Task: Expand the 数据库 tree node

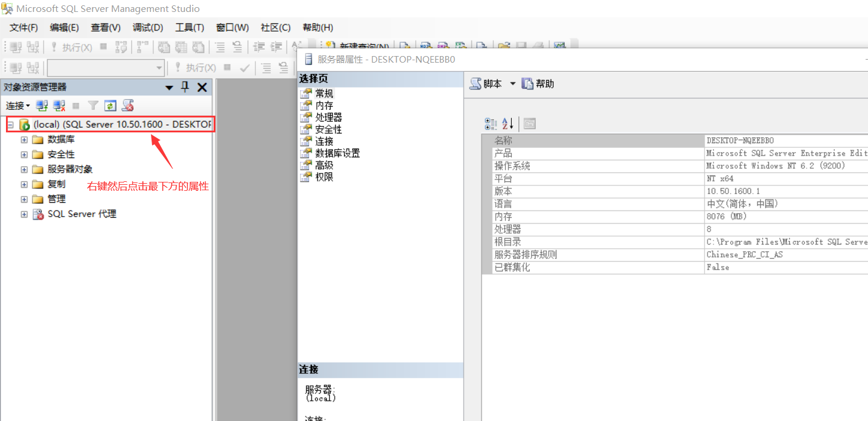Action: point(24,139)
